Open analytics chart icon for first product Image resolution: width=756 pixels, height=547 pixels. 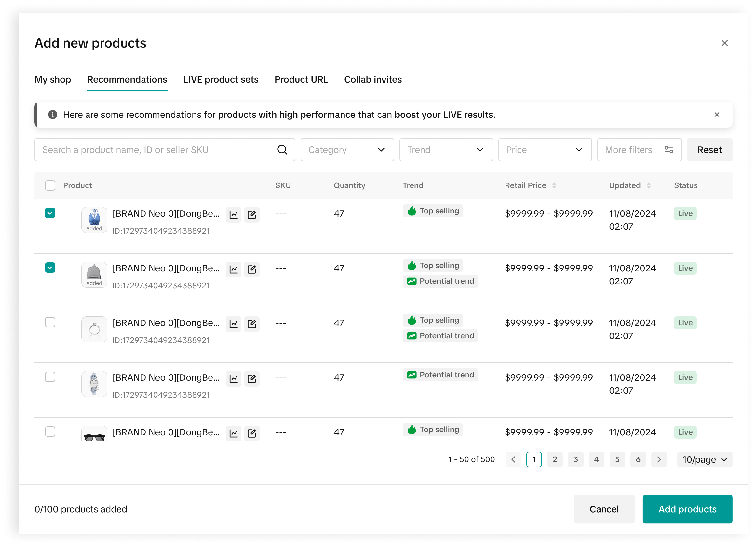pos(233,214)
